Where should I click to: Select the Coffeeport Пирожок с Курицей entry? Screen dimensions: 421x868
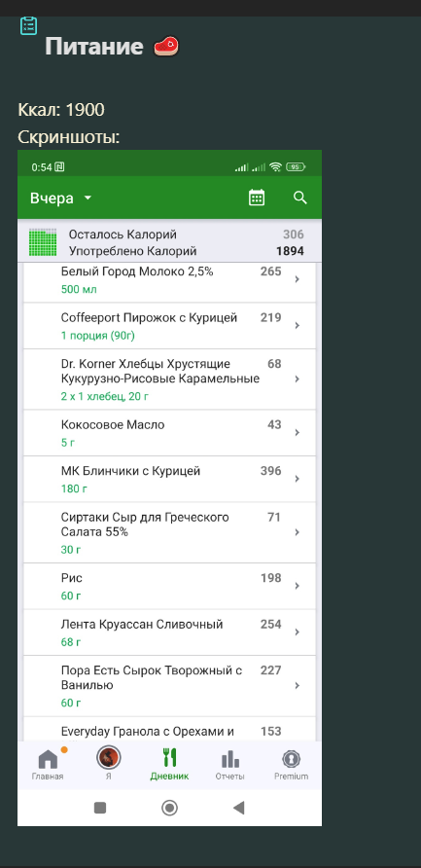(170, 325)
